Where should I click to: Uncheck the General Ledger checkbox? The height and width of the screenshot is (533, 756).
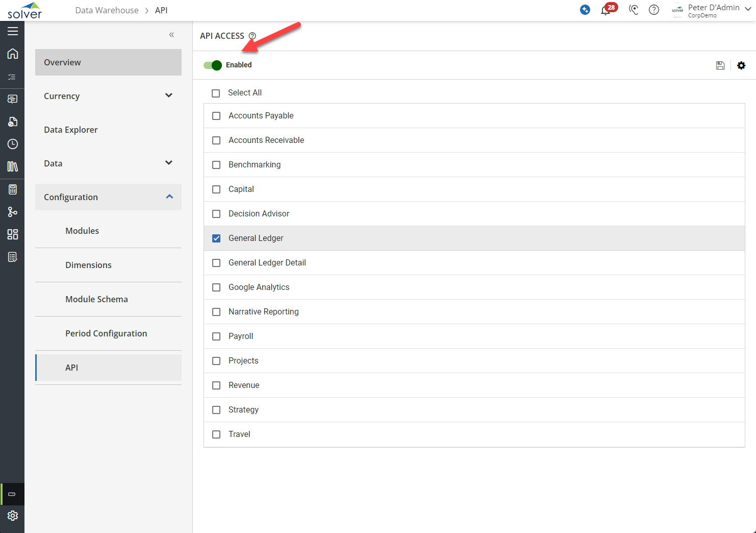tap(216, 238)
